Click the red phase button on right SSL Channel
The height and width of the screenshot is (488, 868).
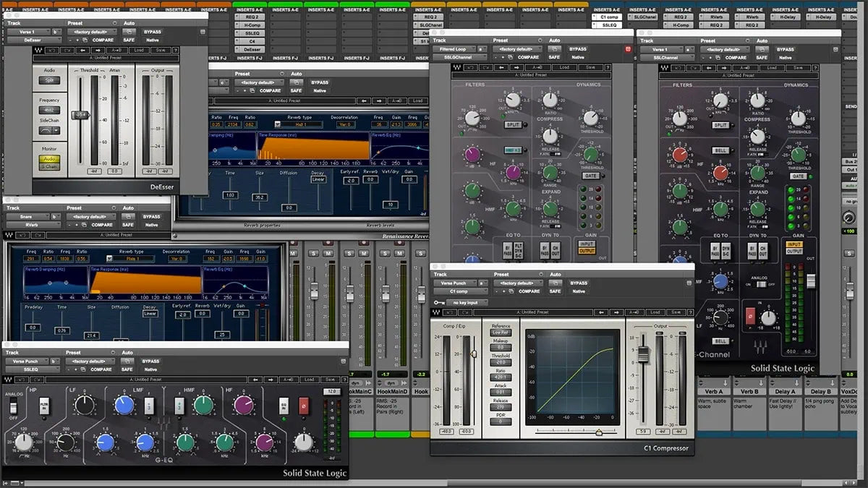pyautogui.click(x=750, y=316)
